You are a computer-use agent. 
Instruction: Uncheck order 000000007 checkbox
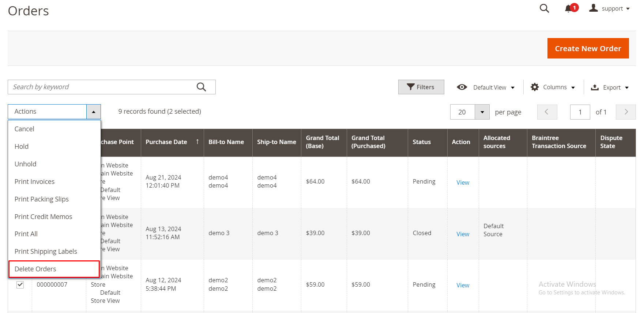coord(20,284)
